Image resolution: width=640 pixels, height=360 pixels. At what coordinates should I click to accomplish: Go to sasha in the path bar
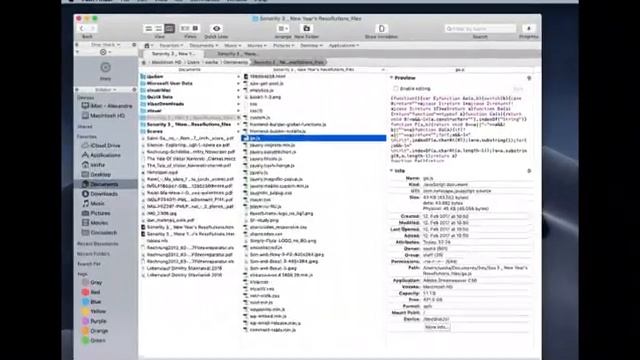coord(211,62)
